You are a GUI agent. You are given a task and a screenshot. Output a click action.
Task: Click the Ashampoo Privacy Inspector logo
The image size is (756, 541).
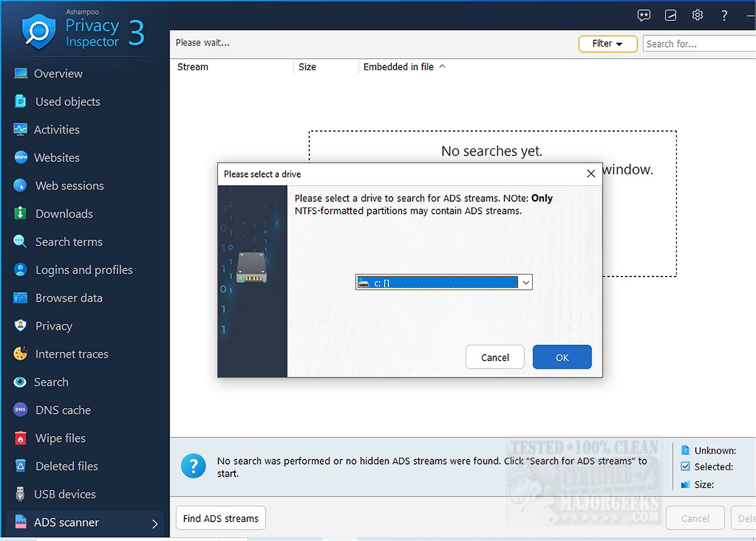coord(39,32)
